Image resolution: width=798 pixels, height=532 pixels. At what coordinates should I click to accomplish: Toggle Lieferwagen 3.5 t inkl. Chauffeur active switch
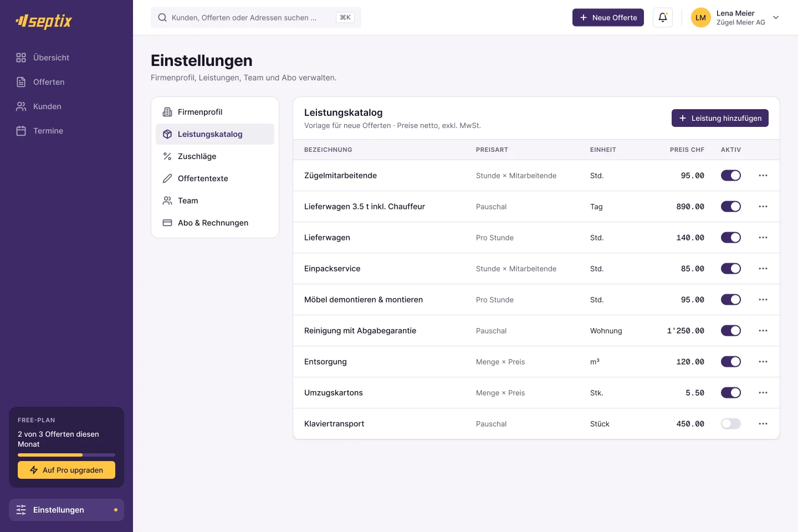tap(731, 207)
